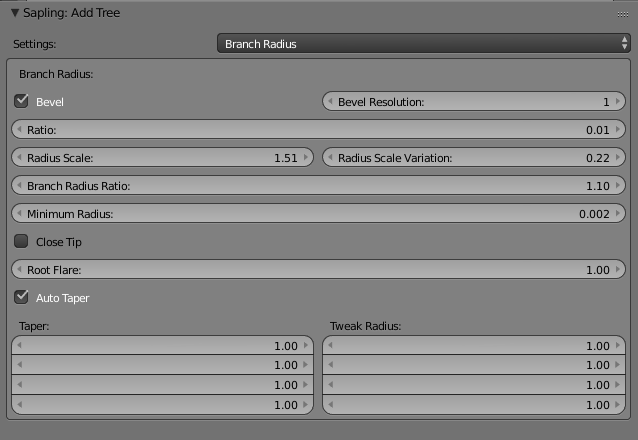Screen dimensions: 638x440
Task: Click the second Taper value field
Action: (162, 365)
